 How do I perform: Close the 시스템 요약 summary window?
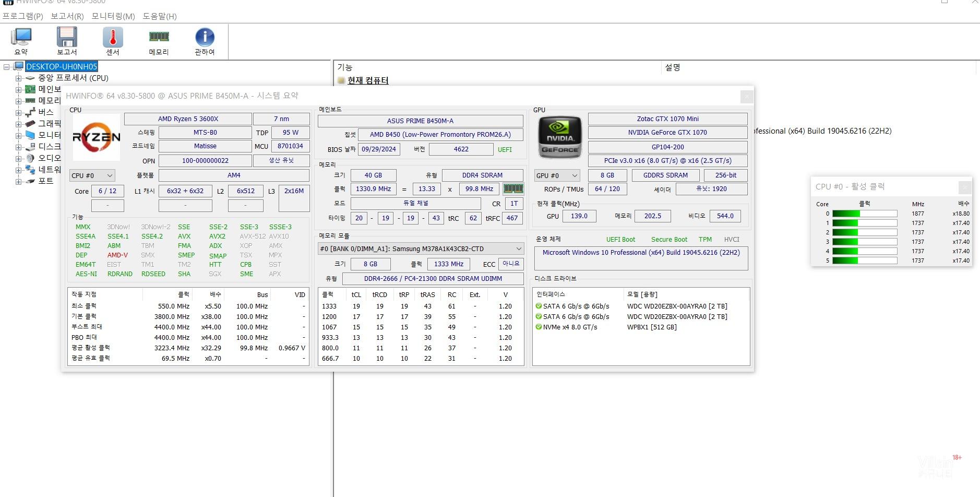(x=747, y=97)
